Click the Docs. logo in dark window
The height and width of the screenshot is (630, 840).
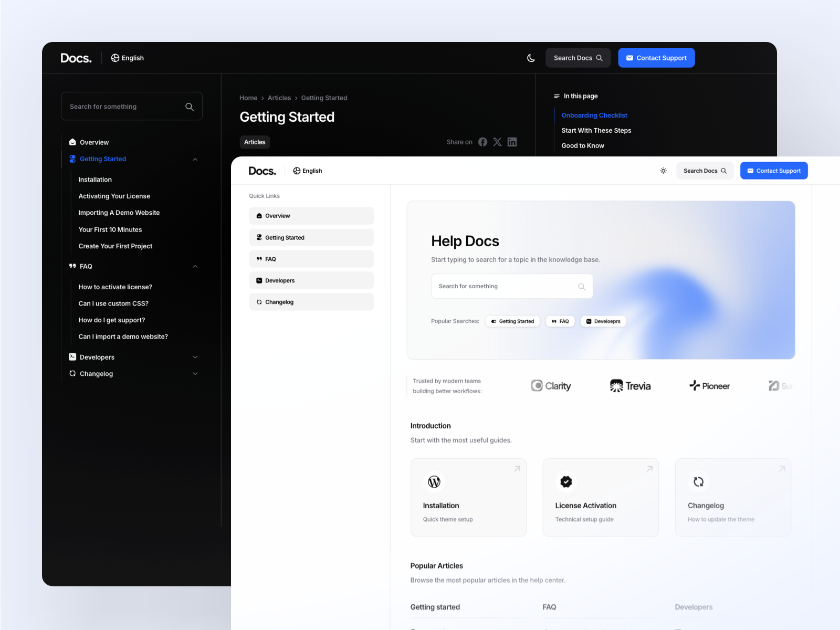[x=76, y=58]
